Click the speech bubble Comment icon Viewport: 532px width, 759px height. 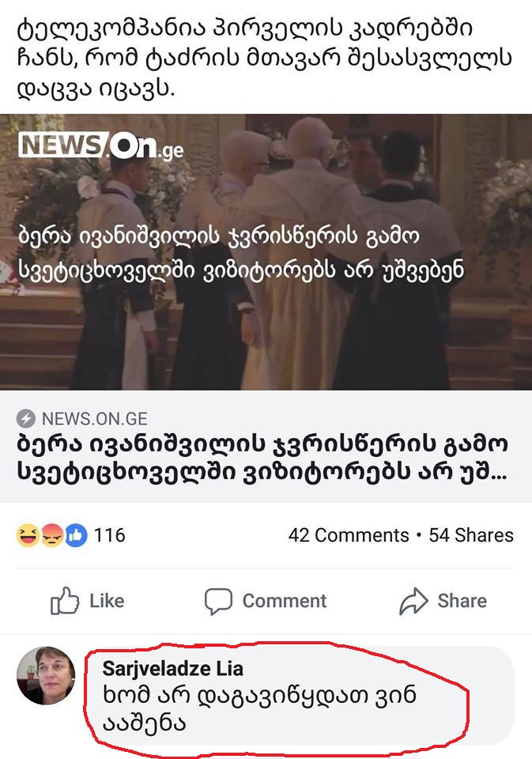[x=218, y=601]
